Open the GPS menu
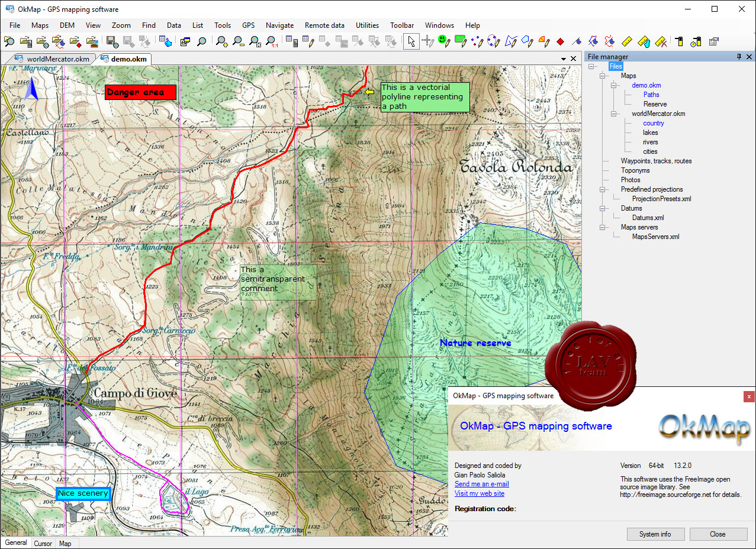The image size is (756, 549). coord(248,25)
